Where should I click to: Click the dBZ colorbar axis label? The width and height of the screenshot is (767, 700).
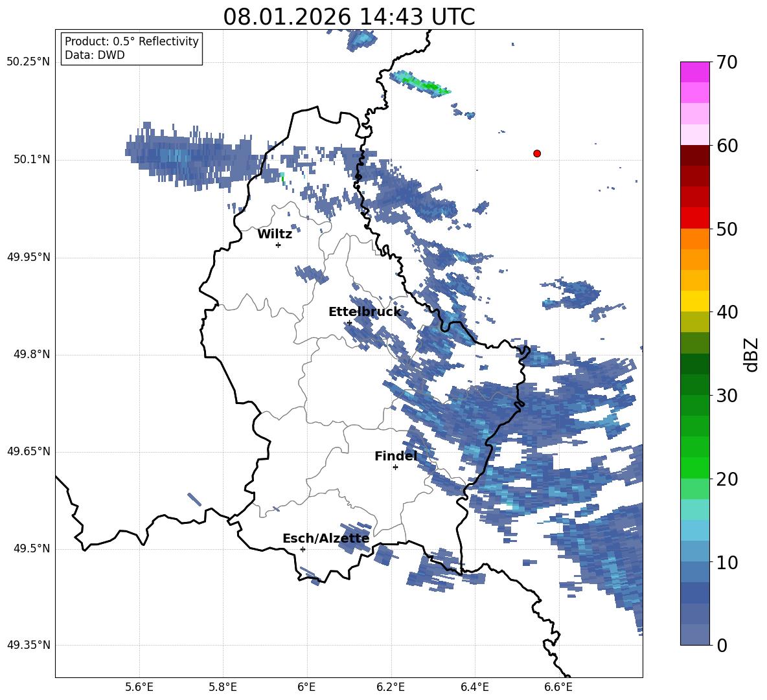752,354
